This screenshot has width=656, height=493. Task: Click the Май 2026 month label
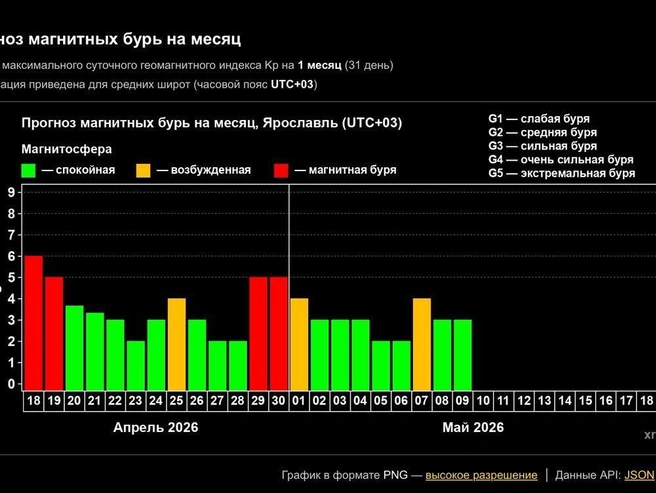(473, 427)
